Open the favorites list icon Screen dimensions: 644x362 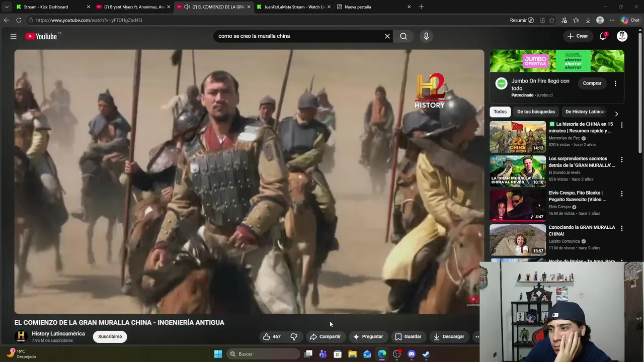576,20
